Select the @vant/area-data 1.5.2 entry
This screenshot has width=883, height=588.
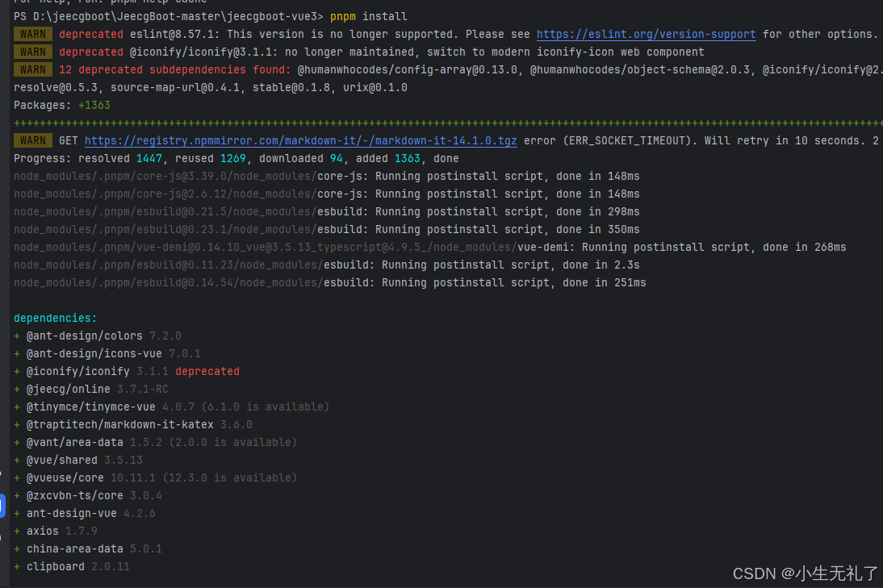(x=156, y=442)
